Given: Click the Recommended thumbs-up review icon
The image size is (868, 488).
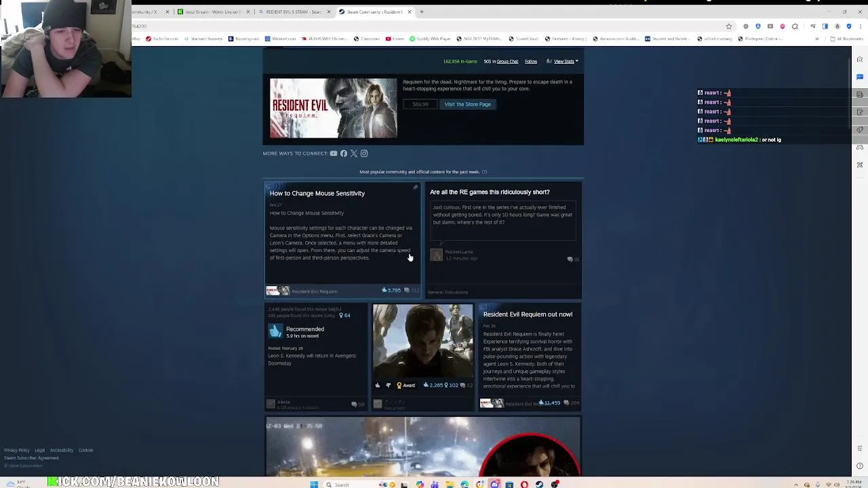Looking at the screenshot, I should tap(275, 331).
